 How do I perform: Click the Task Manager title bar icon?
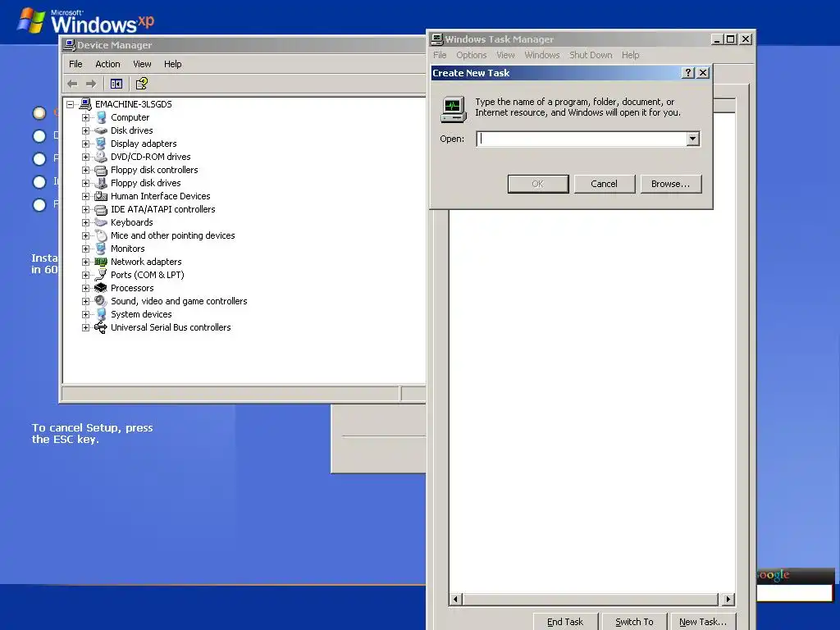click(437, 39)
